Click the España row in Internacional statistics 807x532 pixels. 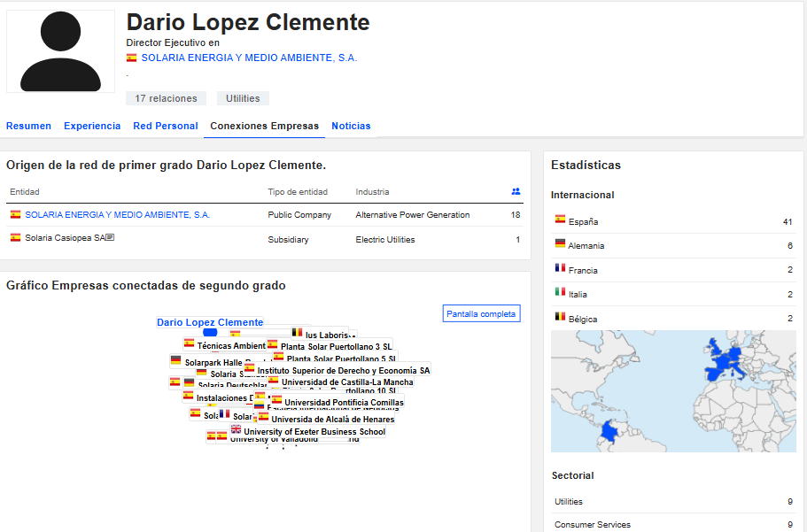[673, 222]
